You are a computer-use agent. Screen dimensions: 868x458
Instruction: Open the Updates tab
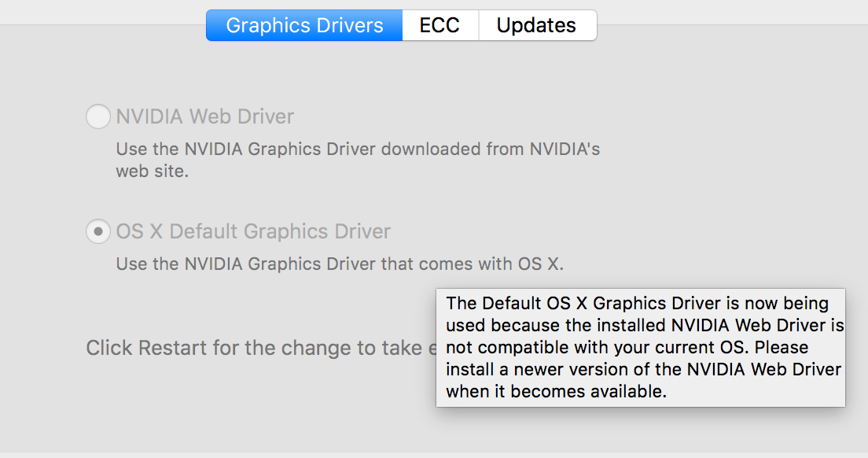[536, 25]
